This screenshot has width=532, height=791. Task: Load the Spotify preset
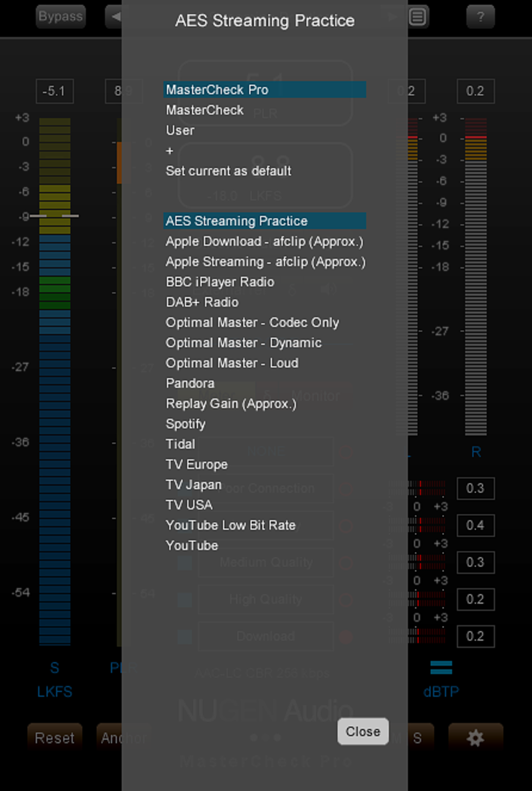[265, 424]
